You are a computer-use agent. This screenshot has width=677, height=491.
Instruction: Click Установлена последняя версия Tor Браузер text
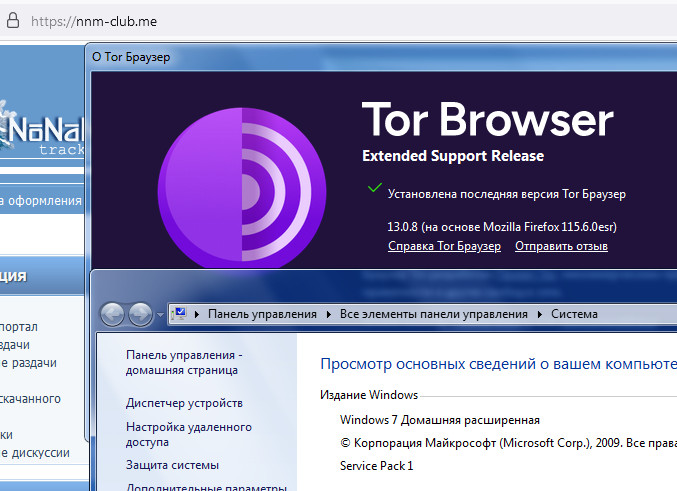[x=506, y=194]
